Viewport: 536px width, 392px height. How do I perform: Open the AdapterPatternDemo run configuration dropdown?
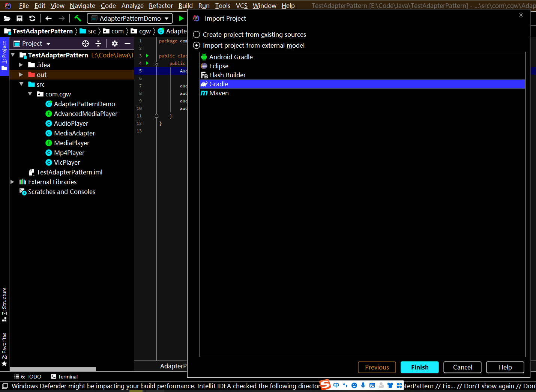pos(130,18)
